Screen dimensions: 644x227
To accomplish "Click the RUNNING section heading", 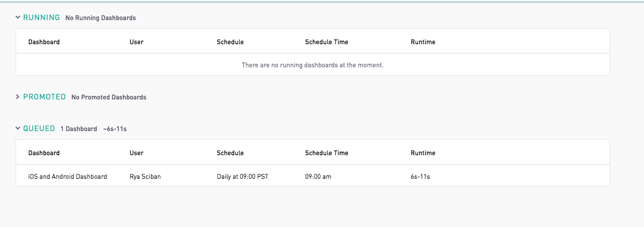I will [42, 18].
